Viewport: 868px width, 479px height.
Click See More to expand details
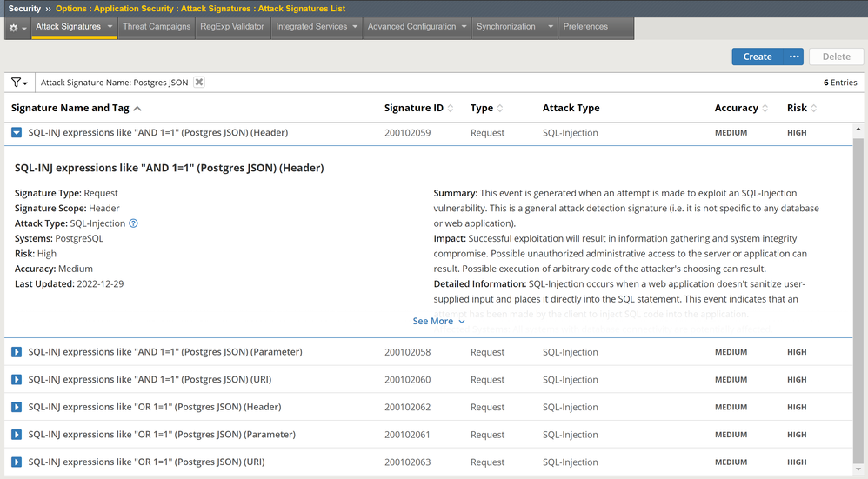click(438, 322)
